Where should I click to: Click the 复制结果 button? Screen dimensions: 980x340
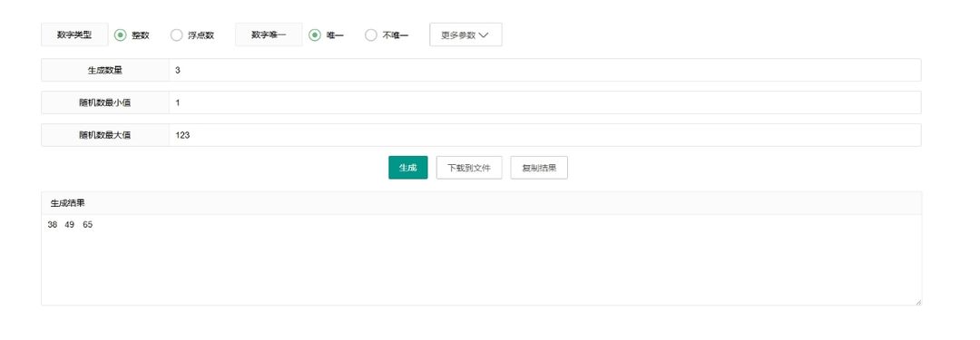(539, 168)
